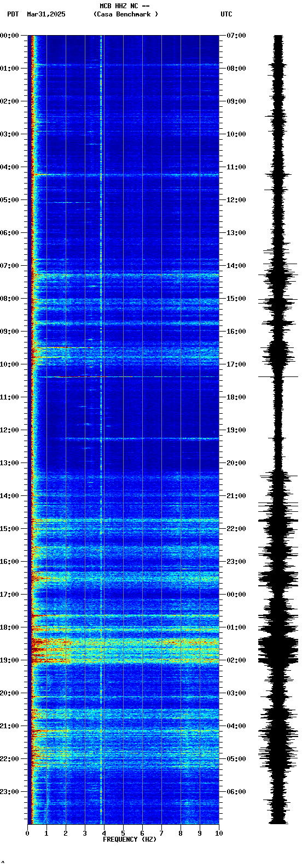Click the 5 Hz frequency tick label
The image size is (302, 868).
tap(123, 833)
